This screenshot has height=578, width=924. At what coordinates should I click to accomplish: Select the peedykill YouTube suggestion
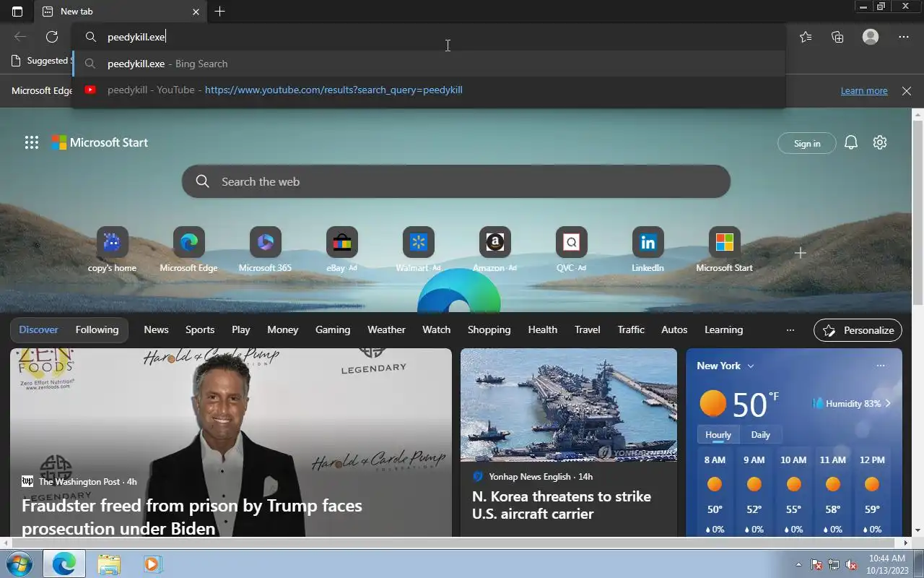[x=428, y=90]
